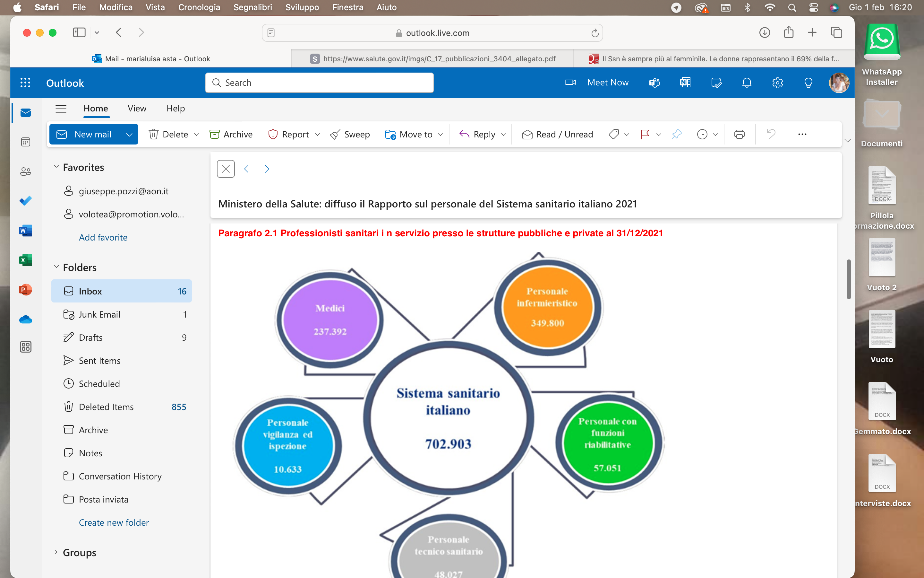924x578 pixels.
Task: Open more toolbar options ellipsis
Action: tap(802, 134)
